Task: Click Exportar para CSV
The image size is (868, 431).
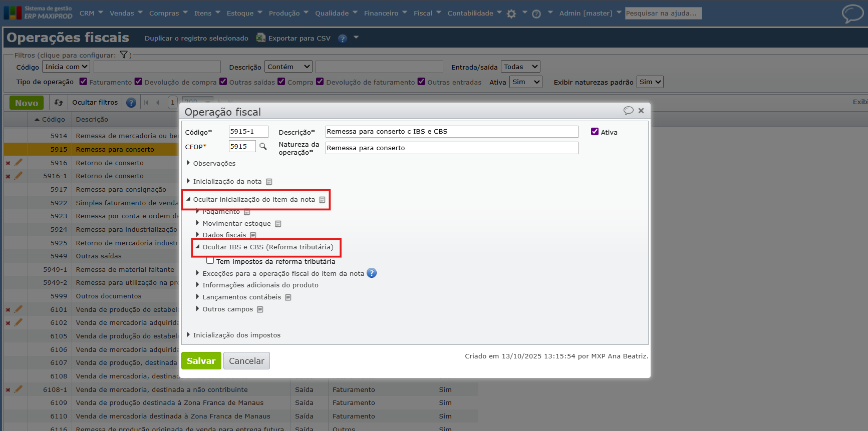Action: 294,38
